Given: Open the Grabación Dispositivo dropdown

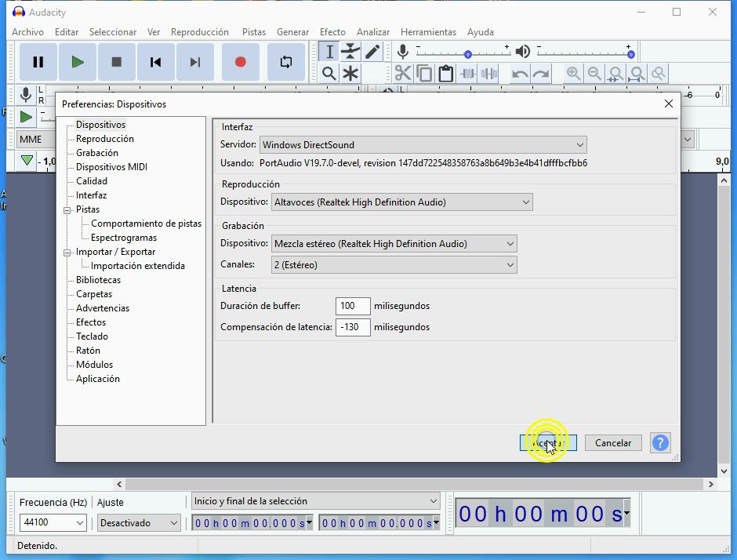Looking at the screenshot, I should point(394,244).
